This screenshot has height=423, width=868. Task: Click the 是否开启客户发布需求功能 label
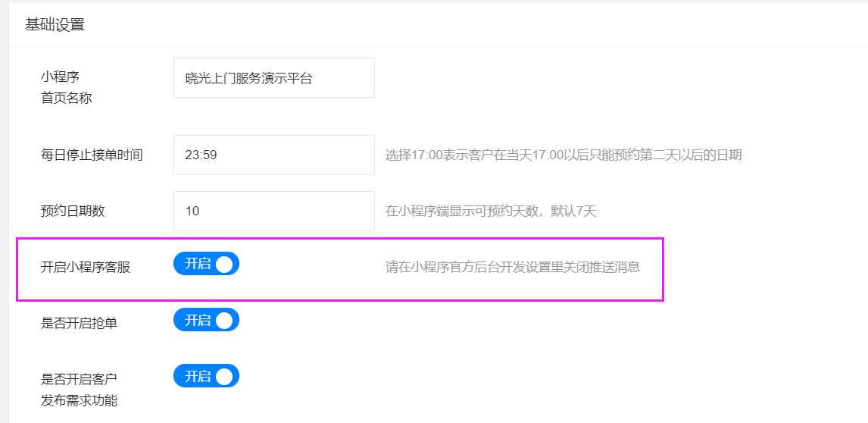(79, 390)
